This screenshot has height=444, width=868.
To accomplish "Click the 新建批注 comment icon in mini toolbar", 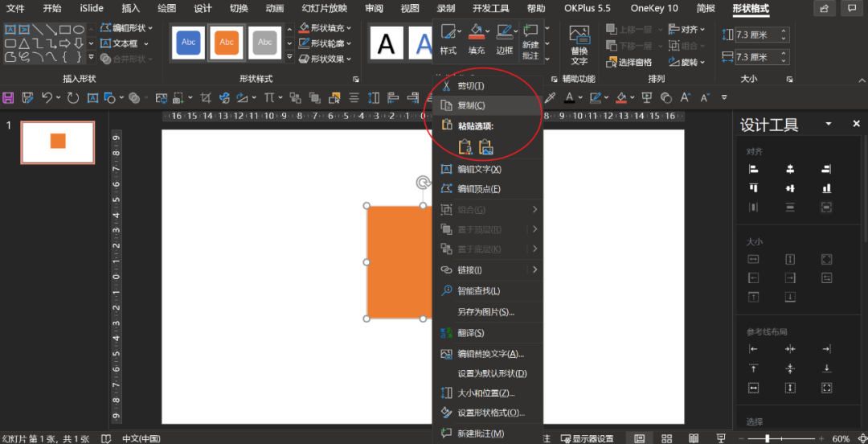I will click(x=530, y=40).
